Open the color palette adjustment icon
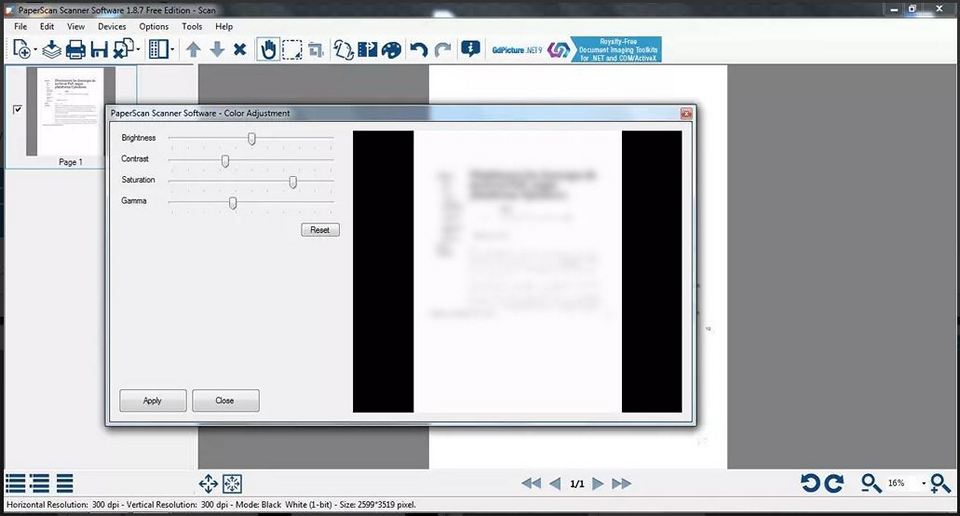The image size is (960, 516). point(391,50)
